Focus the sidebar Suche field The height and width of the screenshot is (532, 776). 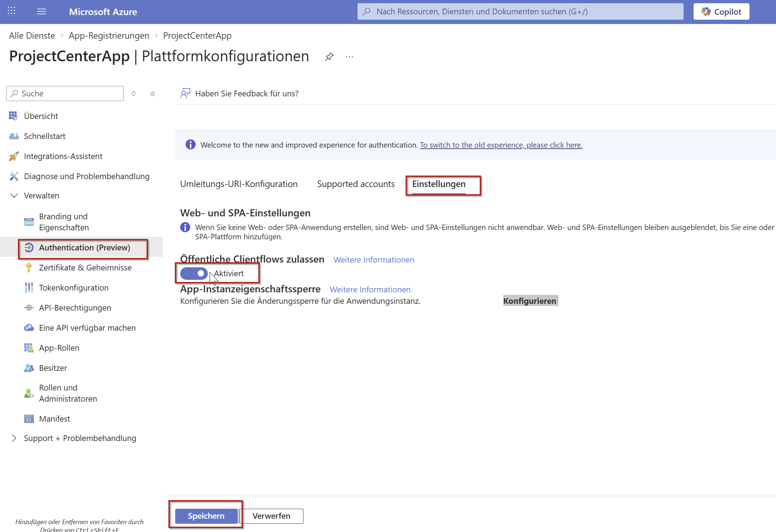pos(65,94)
